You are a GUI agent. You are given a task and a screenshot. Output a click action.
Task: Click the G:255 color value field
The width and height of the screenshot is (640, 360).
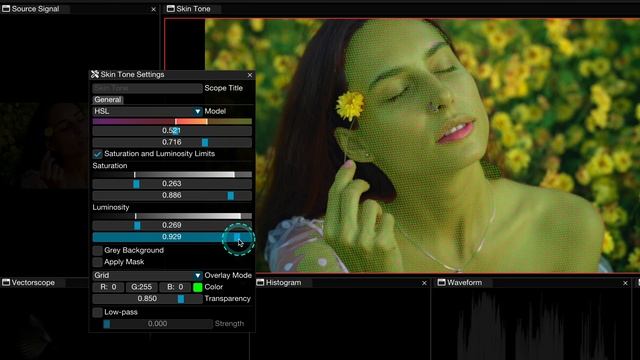141,287
